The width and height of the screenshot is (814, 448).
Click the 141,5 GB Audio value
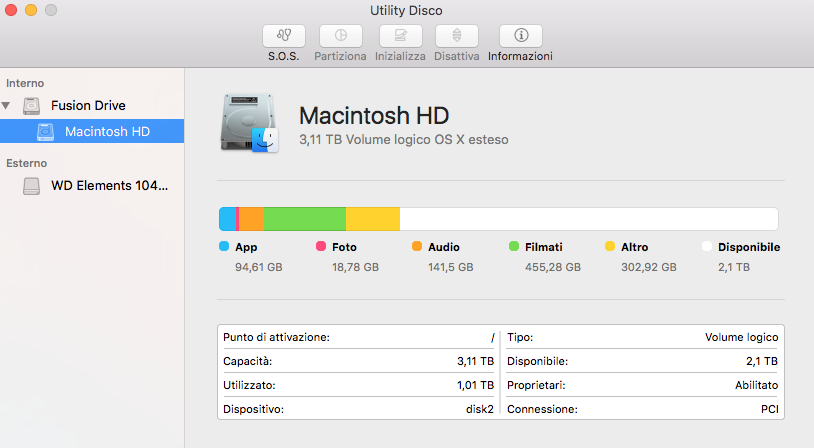coord(451,267)
